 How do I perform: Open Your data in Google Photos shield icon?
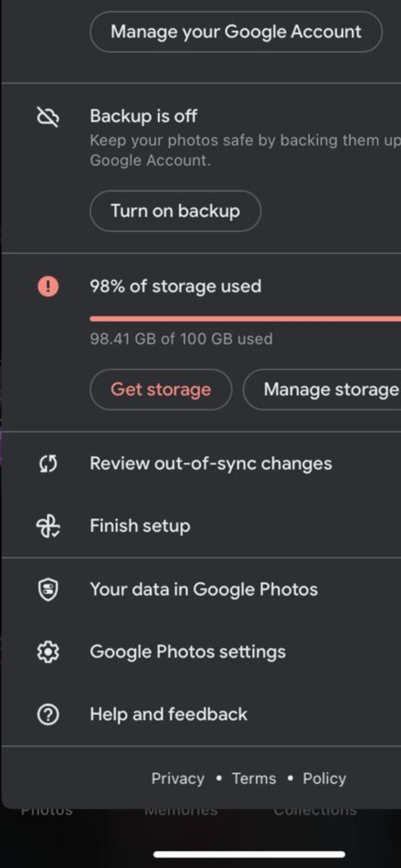[x=48, y=589]
